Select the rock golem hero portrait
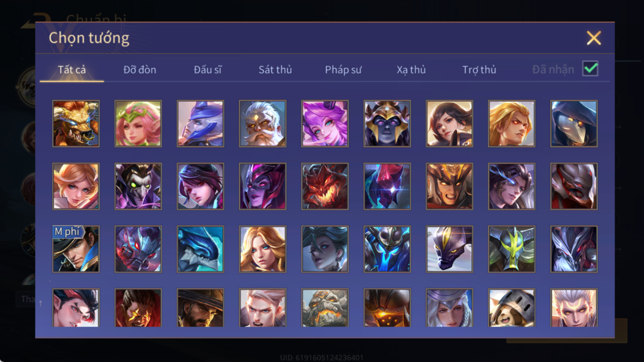 coord(325,307)
